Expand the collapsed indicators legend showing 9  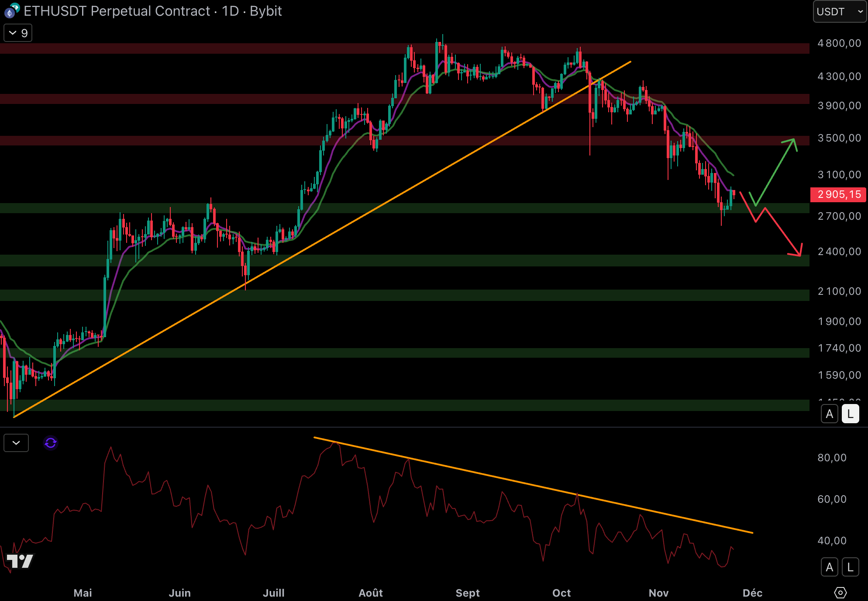[x=18, y=33]
